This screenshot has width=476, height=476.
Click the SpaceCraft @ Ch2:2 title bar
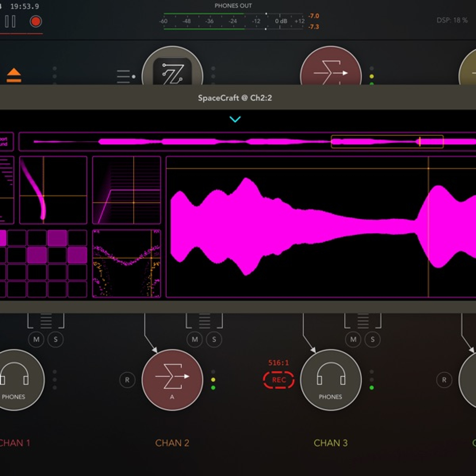pos(235,98)
